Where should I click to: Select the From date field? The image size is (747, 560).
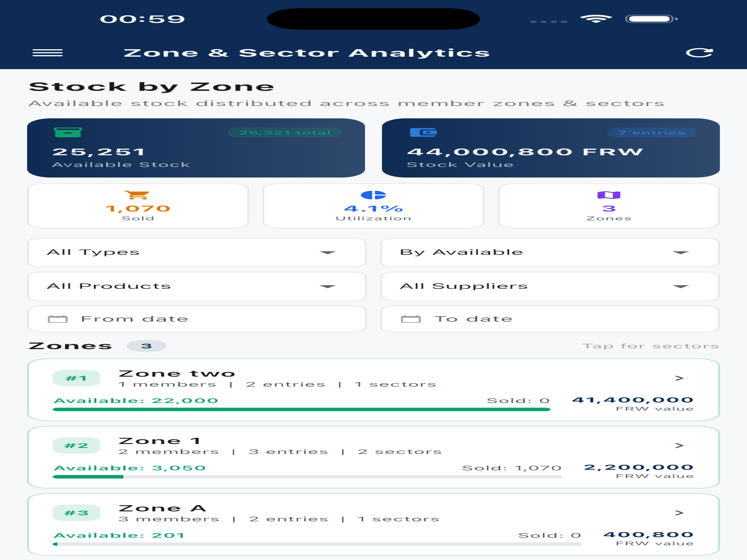point(197,319)
